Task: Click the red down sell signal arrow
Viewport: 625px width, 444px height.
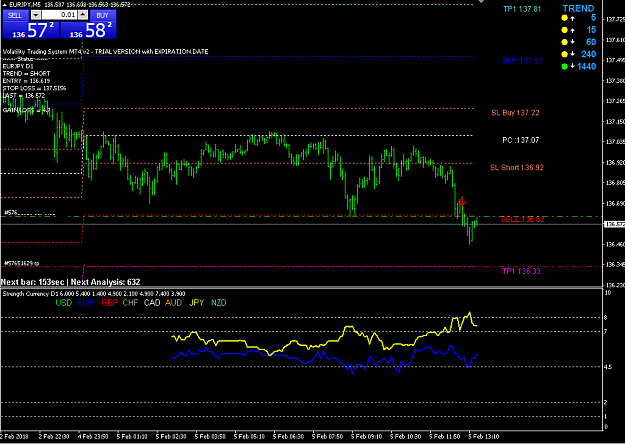Action: (462, 201)
